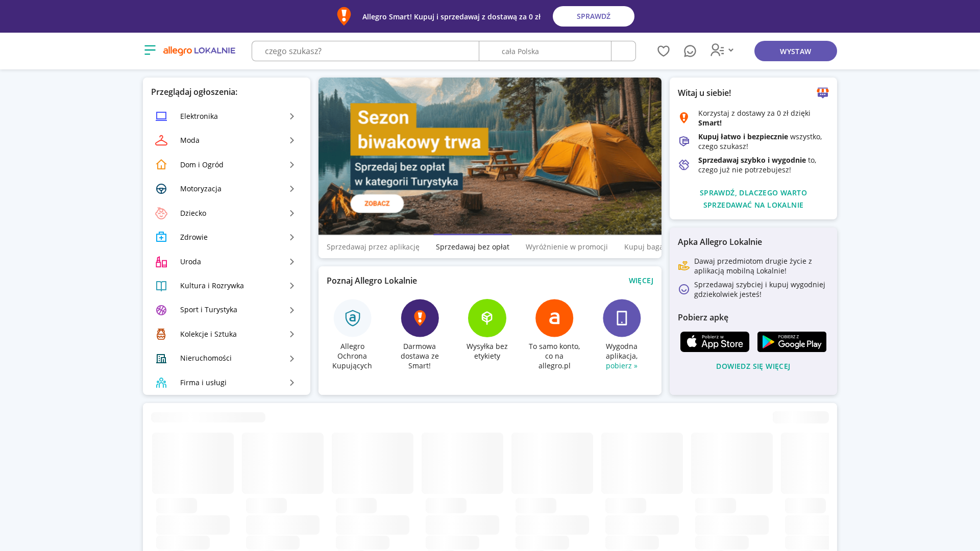
Task: Download from the App Store badge
Action: tap(715, 342)
